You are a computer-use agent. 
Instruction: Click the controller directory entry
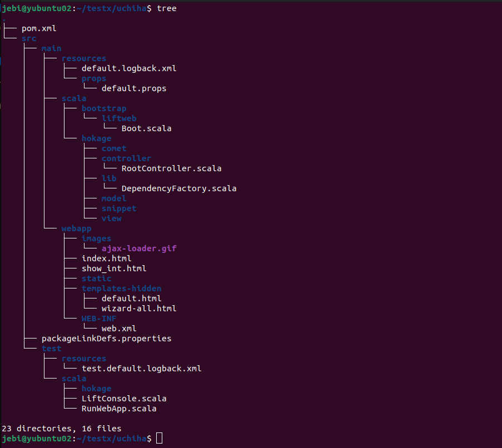(126, 158)
